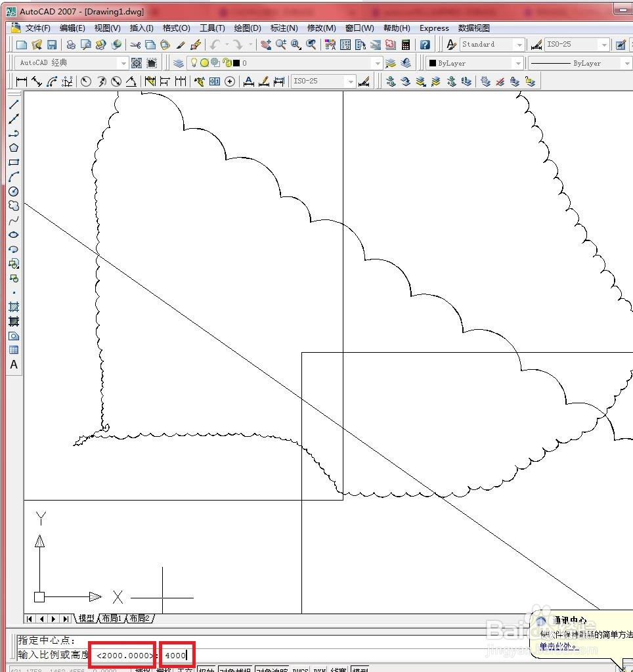Click the Help question mark icon
Screen dimensions: 633x672
(x=425, y=45)
